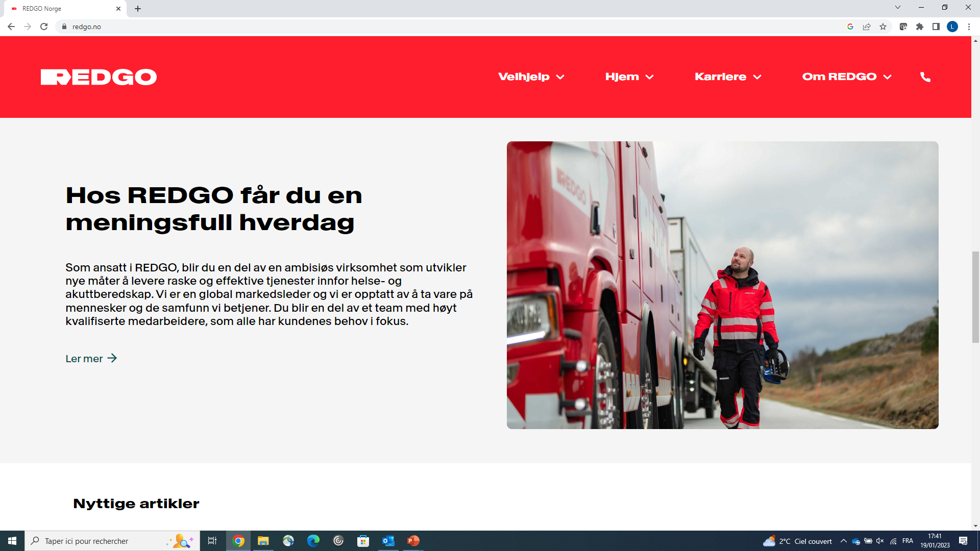This screenshot has height=551, width=980.
Task: Bookmark this page with the star icon
Action: (x=883, y=27)
